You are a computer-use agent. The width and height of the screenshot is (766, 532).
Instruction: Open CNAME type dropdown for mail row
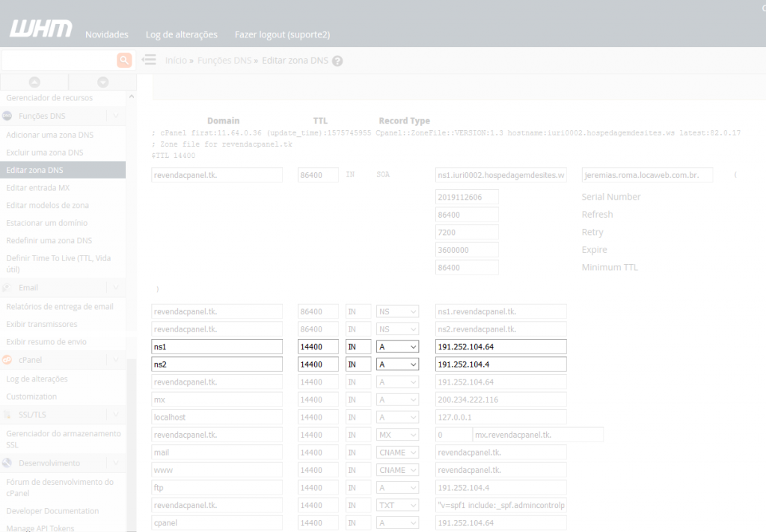point(398,453)
